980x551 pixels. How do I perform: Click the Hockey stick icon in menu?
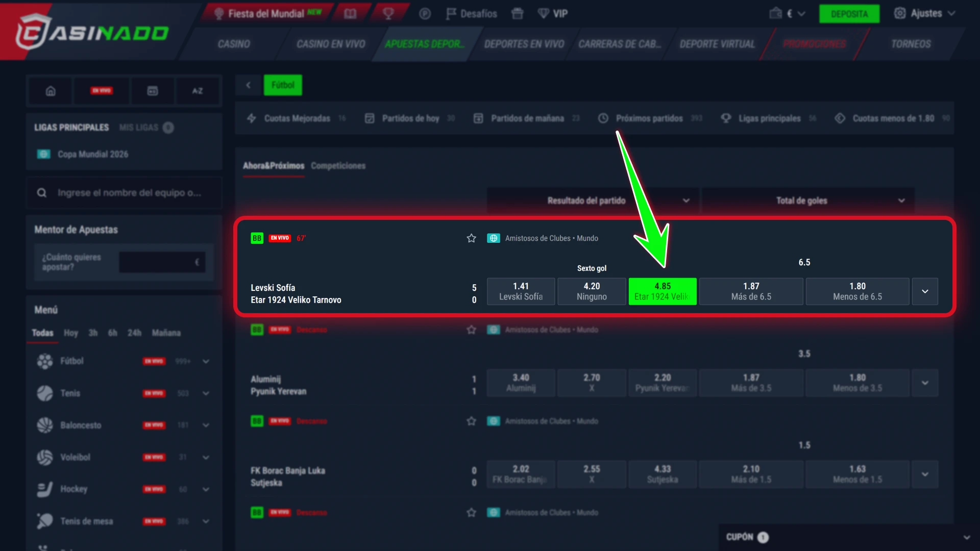coord(45,489)
